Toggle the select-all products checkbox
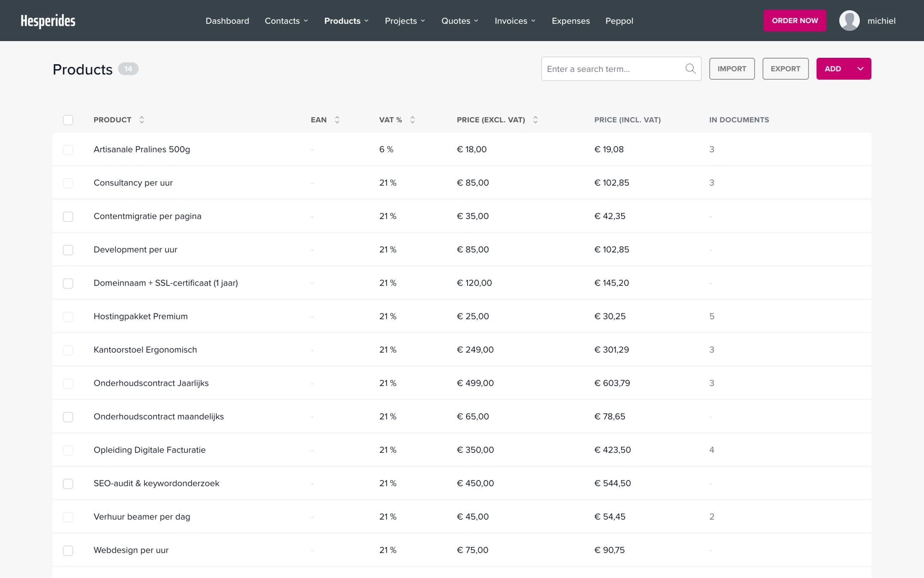The width and height of the screenshot is (924, 578). 68,120
